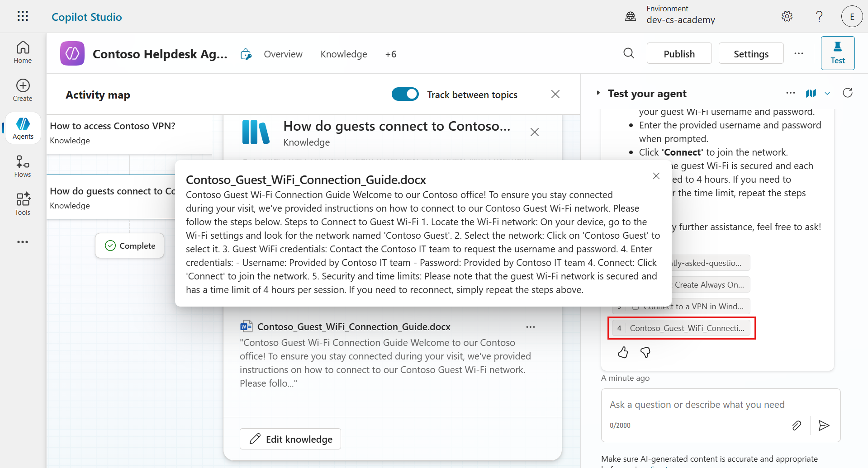Toggle the activity map icon

pyautogui.click(x=811, y=93)
